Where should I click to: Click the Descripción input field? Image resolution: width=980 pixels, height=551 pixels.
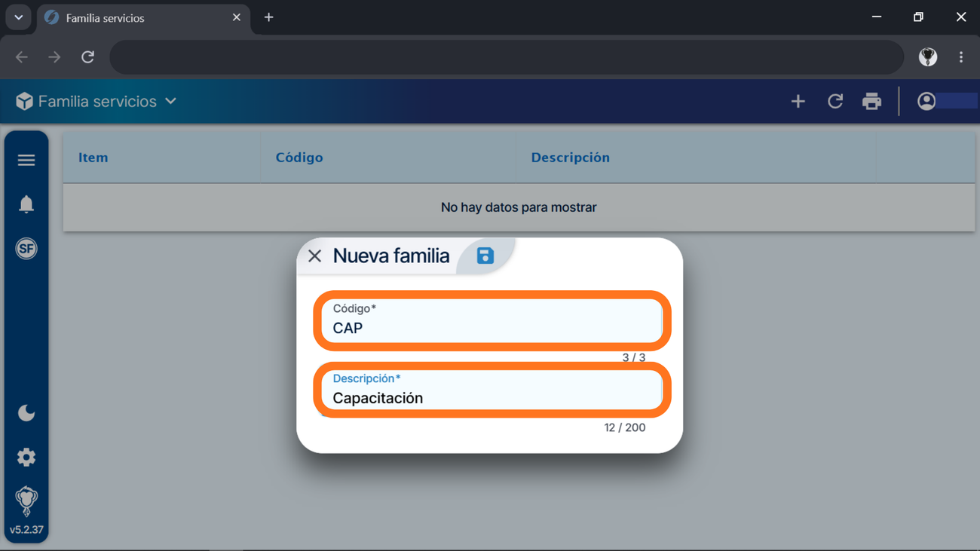click(x=492, y=390)
